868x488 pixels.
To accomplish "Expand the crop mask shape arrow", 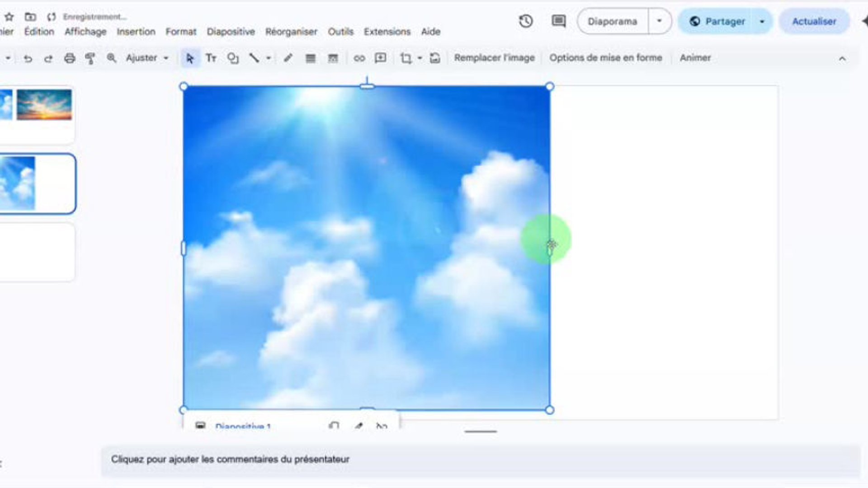I will (420, 58).
